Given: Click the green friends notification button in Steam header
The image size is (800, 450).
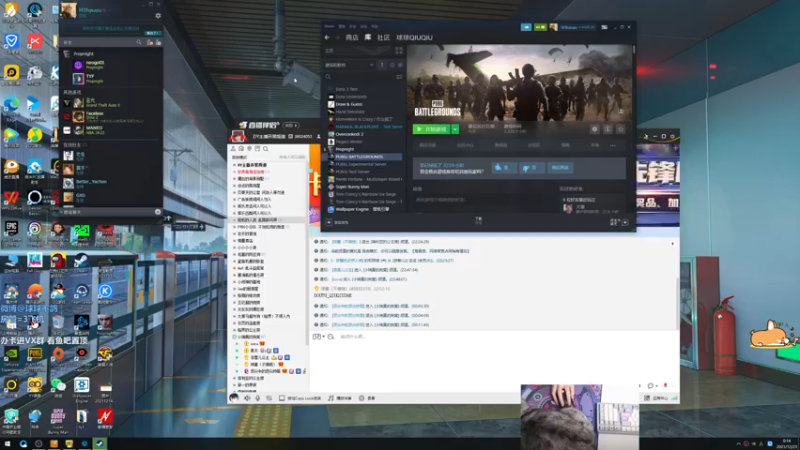Looking at the screenshot, I should pos(540,27).
